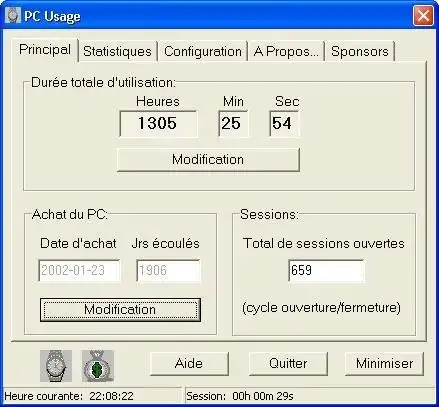The image size is (439, 407).
Task: Click the Sec field showing 54
Action: (x=284, y=124)
